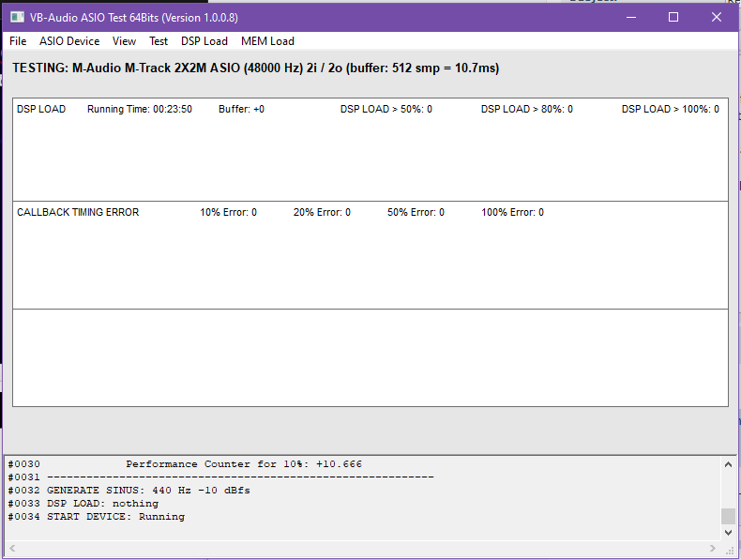Click CALLBACK TIMING ERROR label
The width and height of the screenshot is (741, 560).
click(78, 212)
